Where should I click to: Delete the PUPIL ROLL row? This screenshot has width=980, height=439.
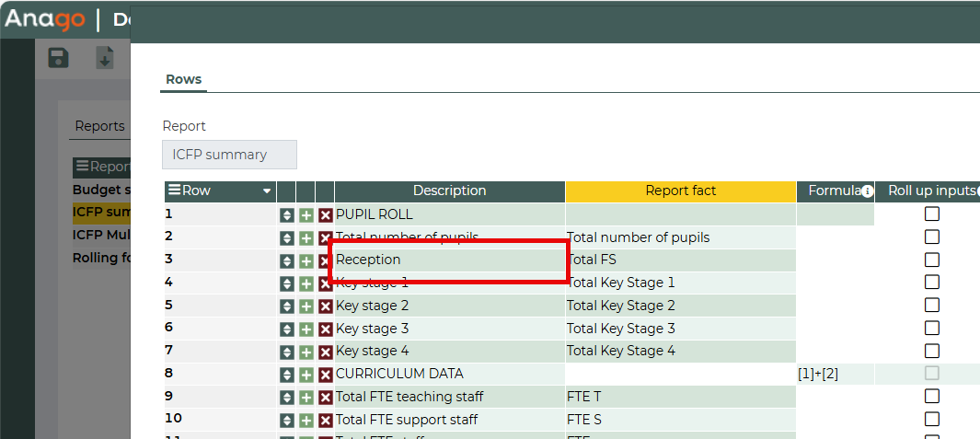click(326, 214)
